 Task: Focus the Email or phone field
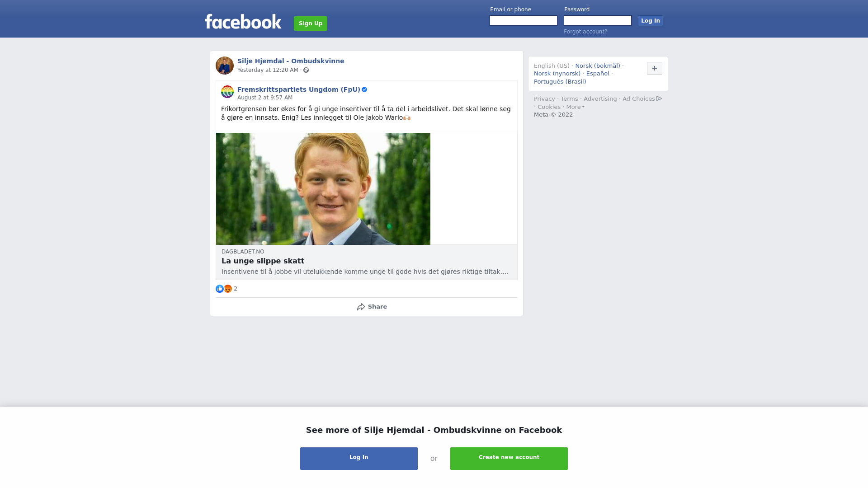(x=524, y=21)
